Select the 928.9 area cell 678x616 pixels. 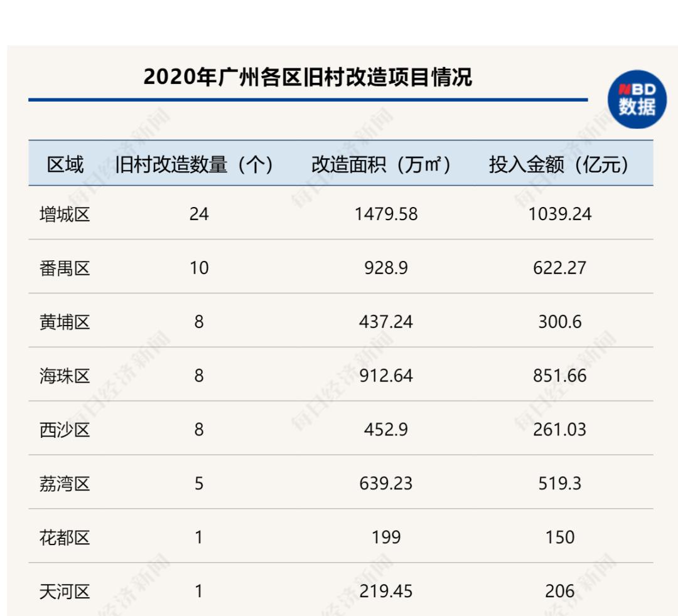pos(386,268)
